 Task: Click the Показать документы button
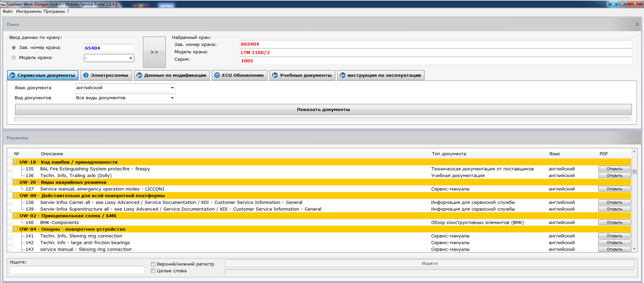323,109
